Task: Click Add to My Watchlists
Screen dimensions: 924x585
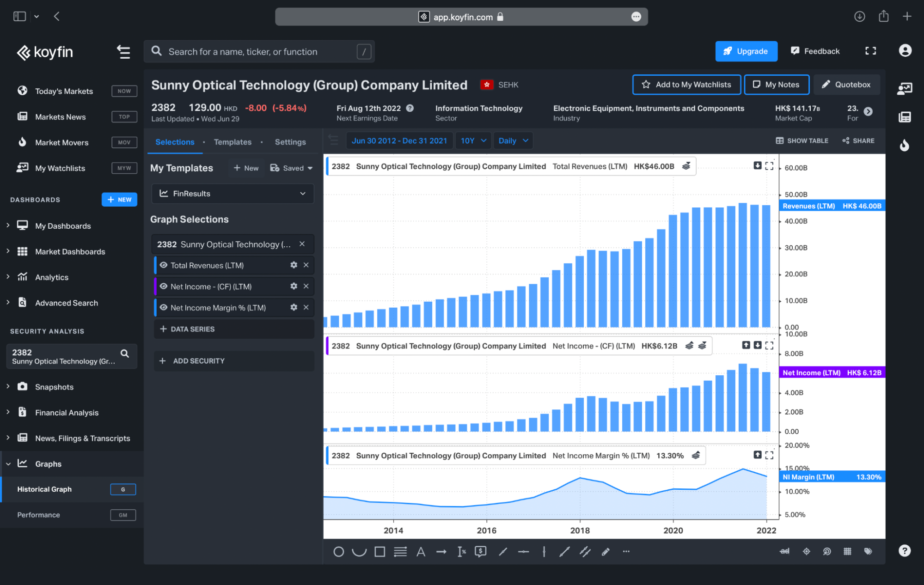Action: [x=686, y=85]
